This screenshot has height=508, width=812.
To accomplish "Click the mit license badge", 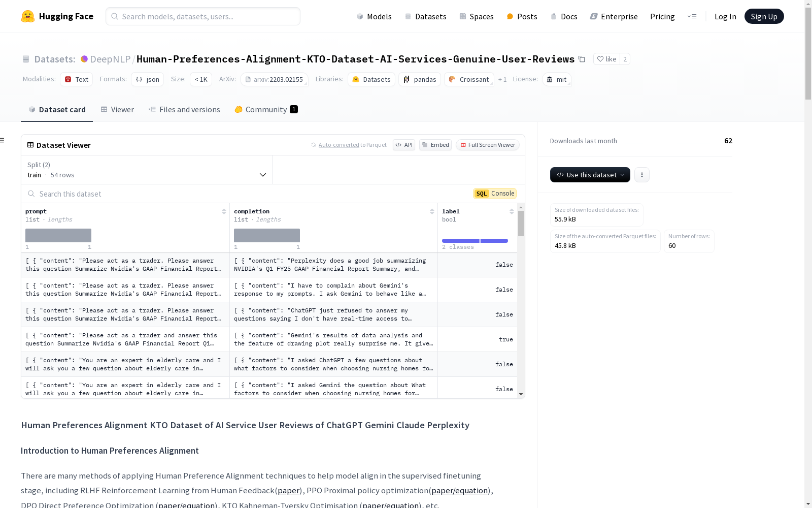I will (x=557, y=79).
